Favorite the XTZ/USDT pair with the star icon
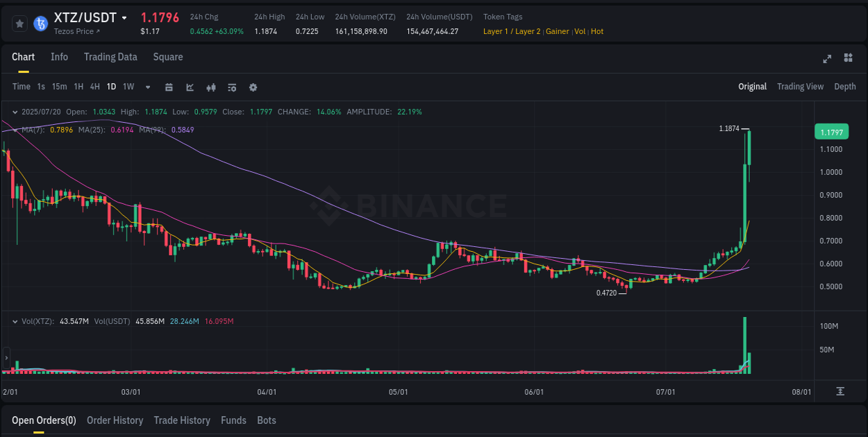 tap(19, 23)
